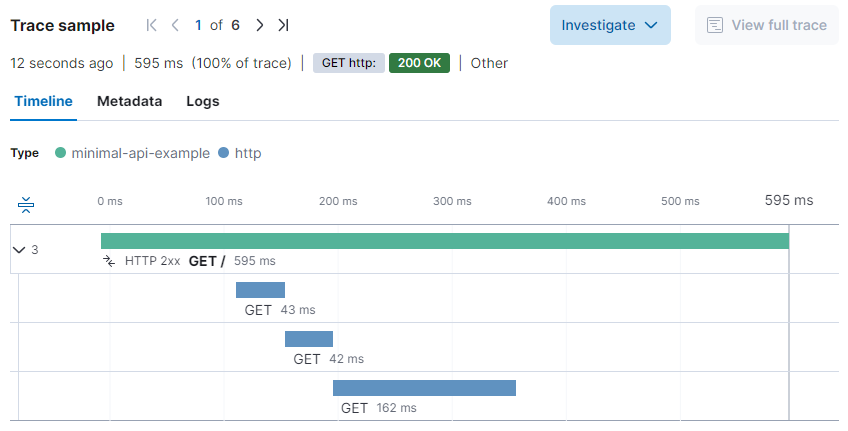
Task: Go to next trace sample
Action: 260,25
